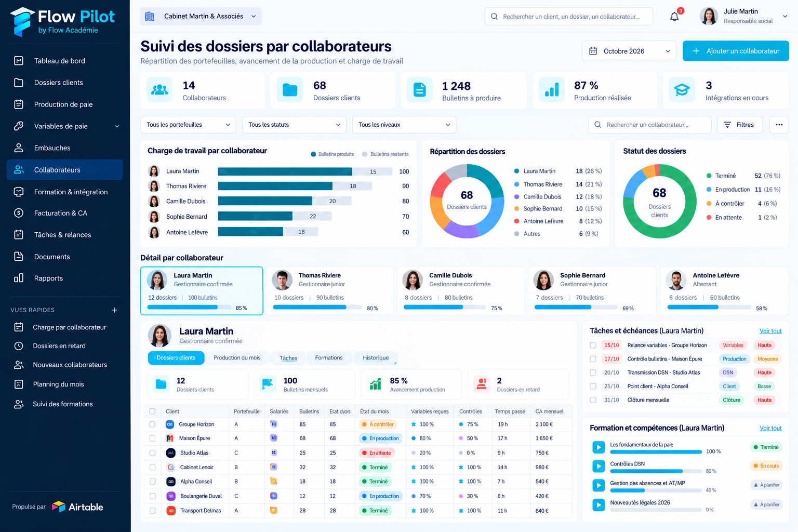The width and height of the screenshot is (798, 532).
Task: Tick the Groupe Horizon row checkbox
Action: [152, 424]
